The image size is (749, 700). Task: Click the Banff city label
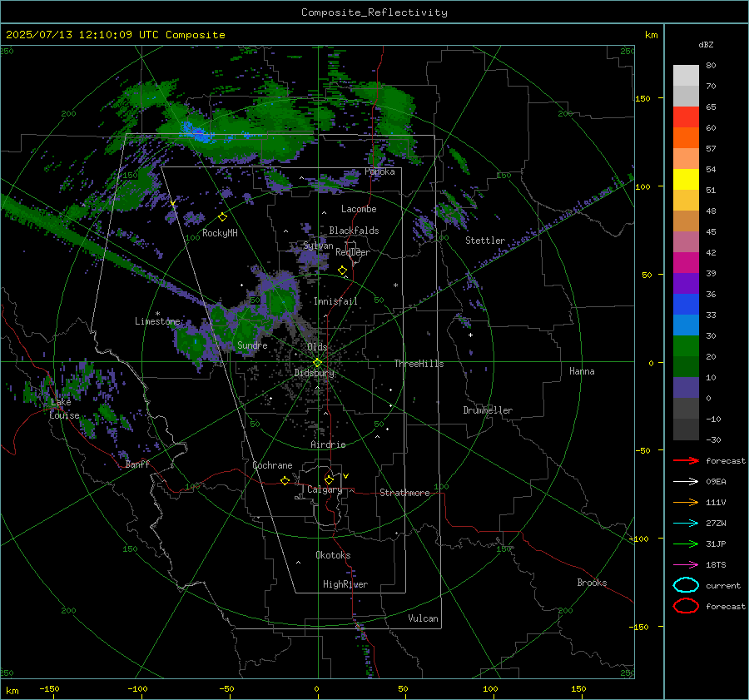click(x=137, y=464)
